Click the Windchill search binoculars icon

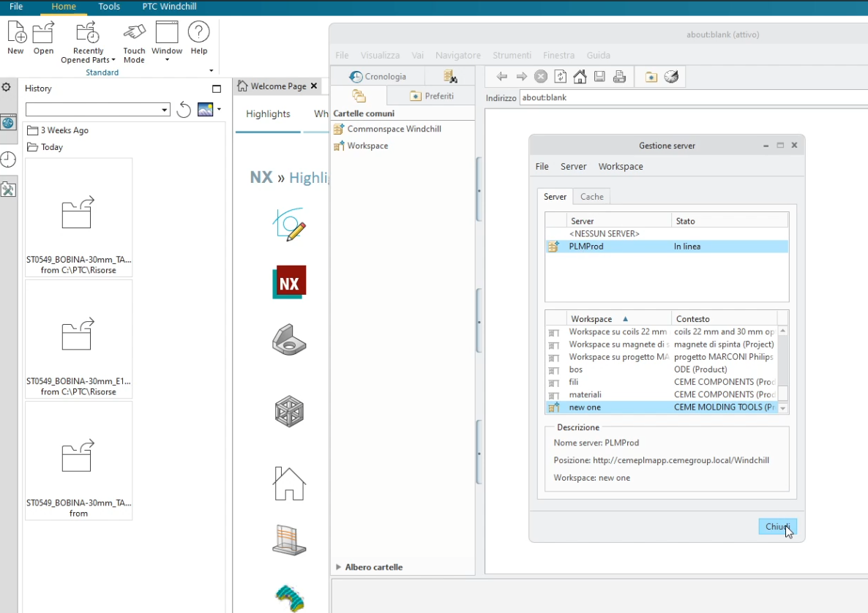451,75
